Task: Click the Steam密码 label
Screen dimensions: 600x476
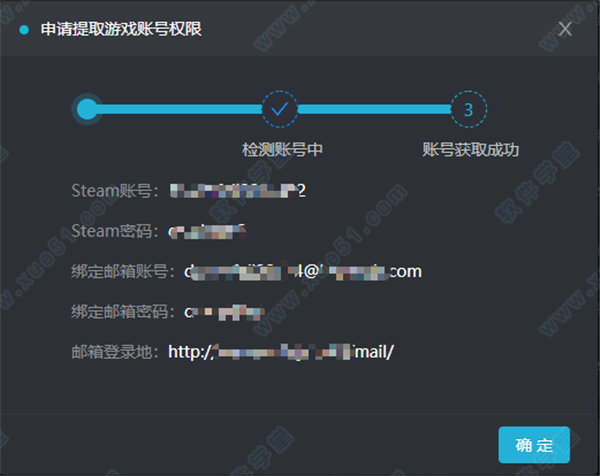Action: [x=115, y=231]
